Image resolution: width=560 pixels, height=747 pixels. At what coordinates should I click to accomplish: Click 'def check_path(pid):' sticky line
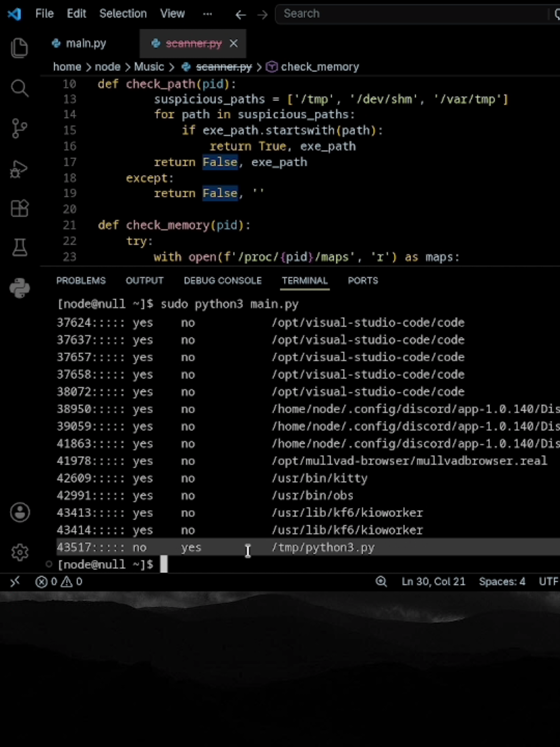167,84
